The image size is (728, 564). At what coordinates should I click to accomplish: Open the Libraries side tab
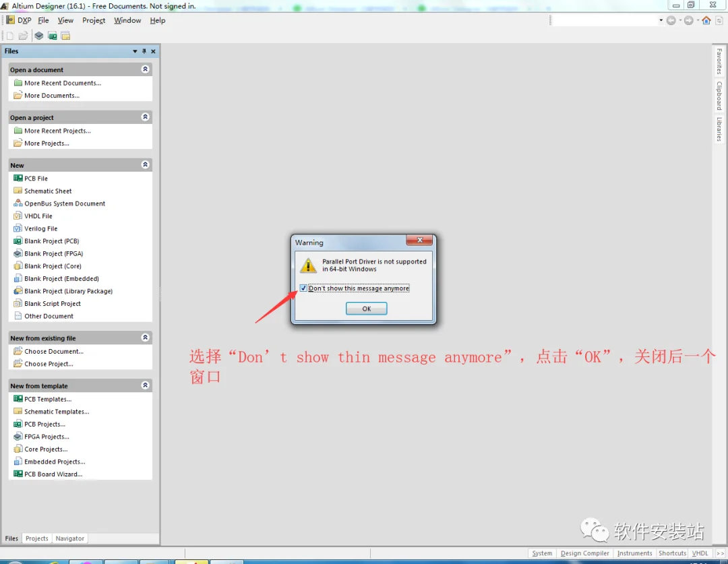(x=719, y=129)
